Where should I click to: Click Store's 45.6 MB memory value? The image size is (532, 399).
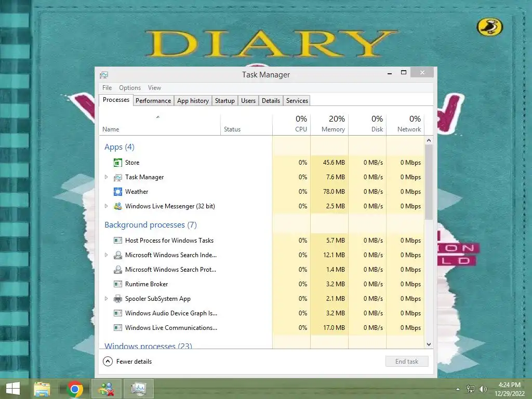pyautogui.click(x=334, y=163)
